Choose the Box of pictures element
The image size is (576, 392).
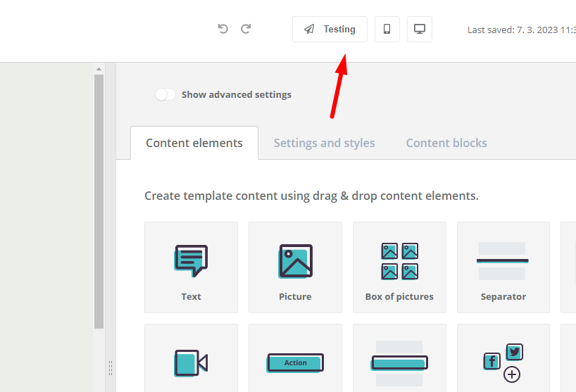pos(399,267)
